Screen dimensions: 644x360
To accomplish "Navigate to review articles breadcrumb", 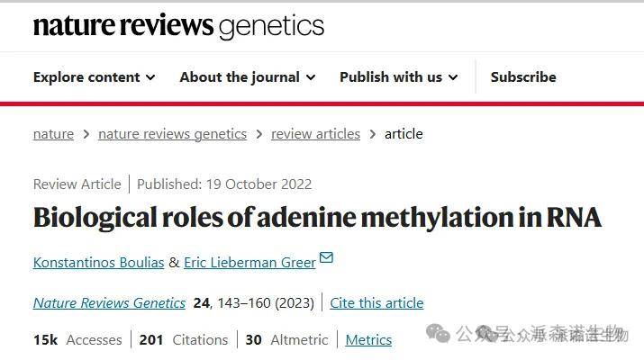I will 315,134.
